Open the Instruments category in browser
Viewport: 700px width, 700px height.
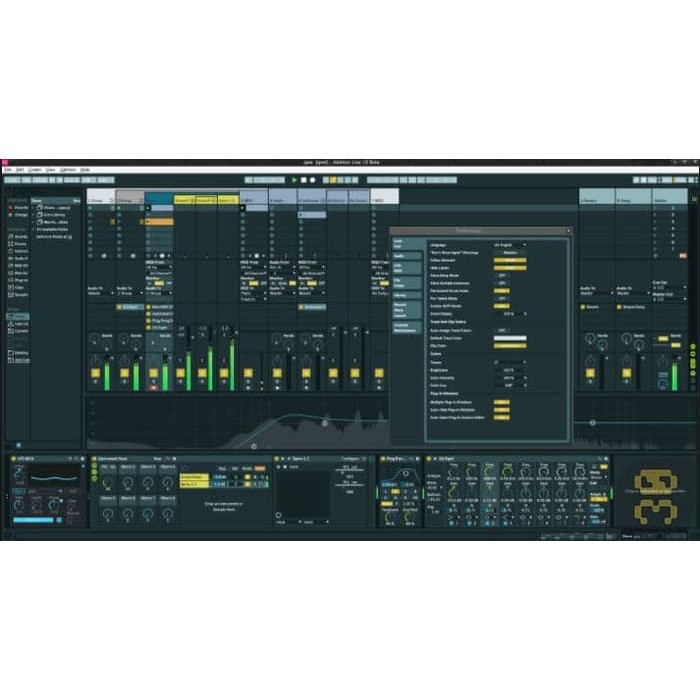click(18, 251)
